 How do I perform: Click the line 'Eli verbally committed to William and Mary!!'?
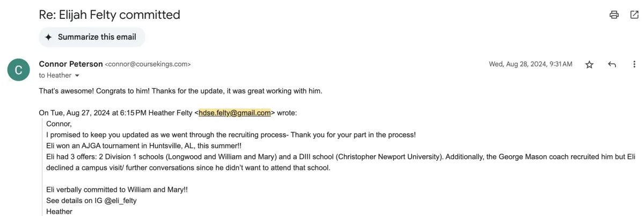point(117,190)
